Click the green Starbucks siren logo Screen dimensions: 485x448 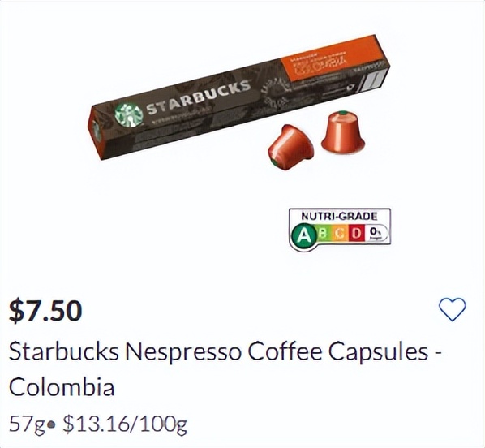[x=129, y=115]
